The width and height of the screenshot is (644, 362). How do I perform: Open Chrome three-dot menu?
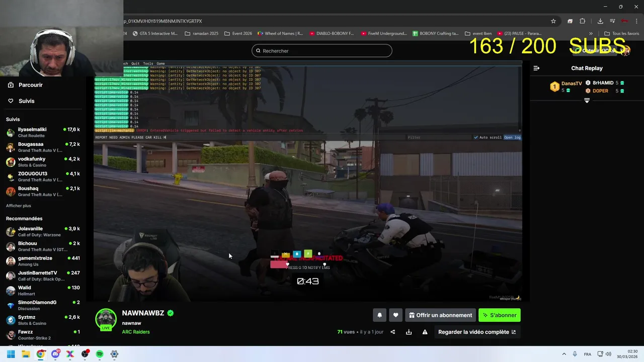point(637,21)
